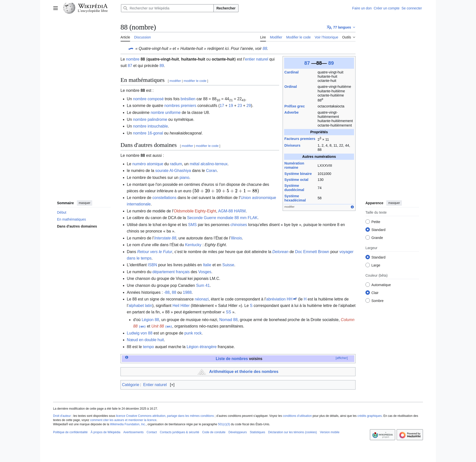The height and width of the screenshot is (462, 476).
Task: Open Voir l'historique tab
Action: pos(326,37)
